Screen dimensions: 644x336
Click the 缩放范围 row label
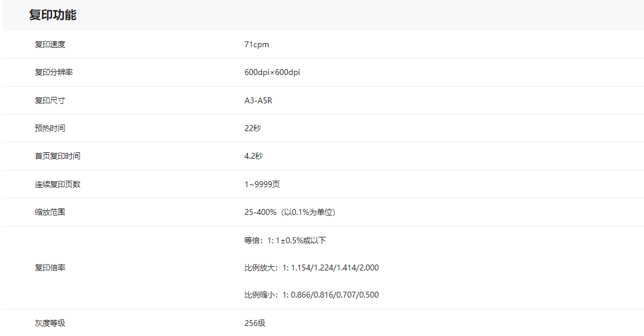point(50,211)
